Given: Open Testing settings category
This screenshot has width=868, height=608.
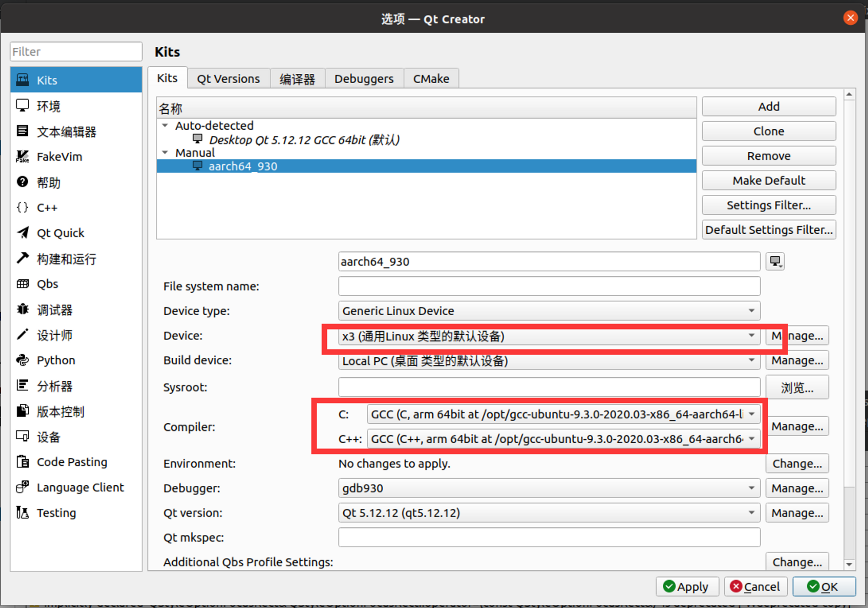Looking at the screenshot, I should (76, 513).
